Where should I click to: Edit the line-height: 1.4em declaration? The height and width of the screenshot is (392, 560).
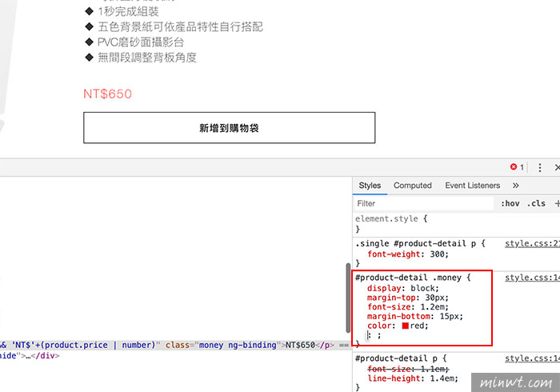(413, 378)
